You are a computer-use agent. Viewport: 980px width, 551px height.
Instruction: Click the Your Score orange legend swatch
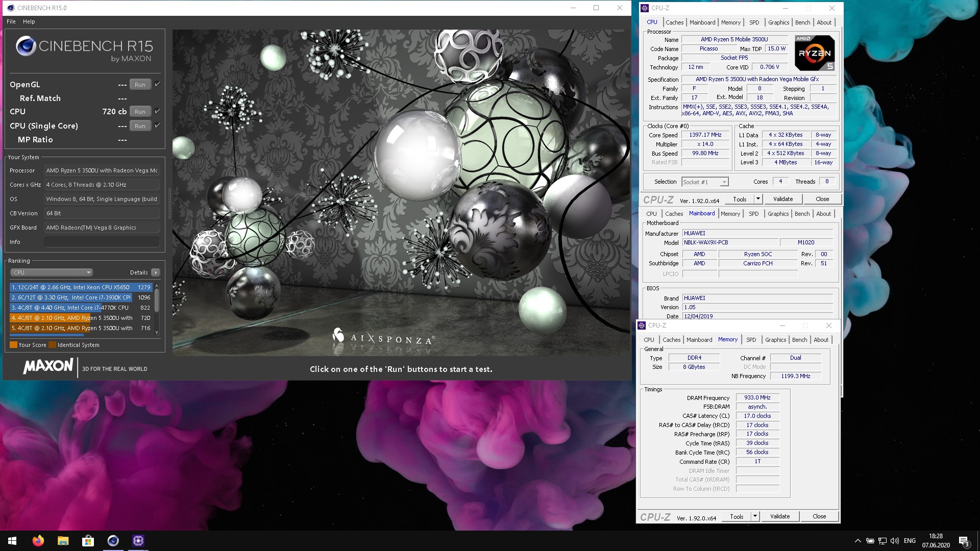[x=14, y=345]
